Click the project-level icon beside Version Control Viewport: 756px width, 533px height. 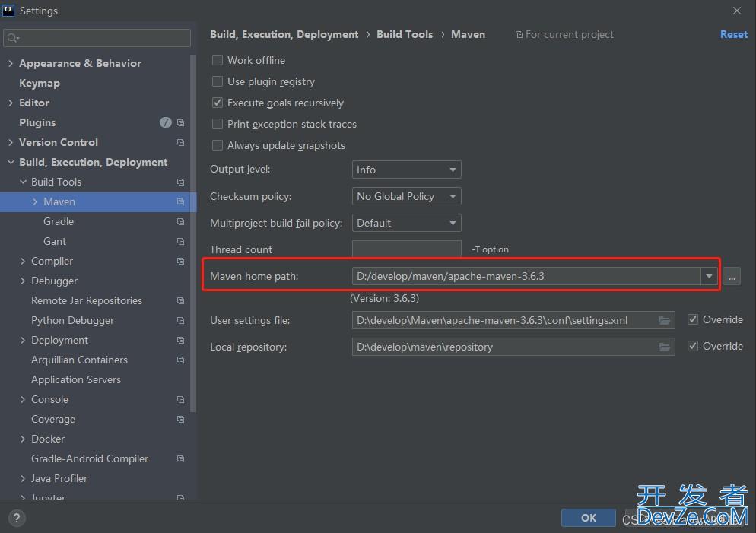pyautogui.click(x=181, y=142)
